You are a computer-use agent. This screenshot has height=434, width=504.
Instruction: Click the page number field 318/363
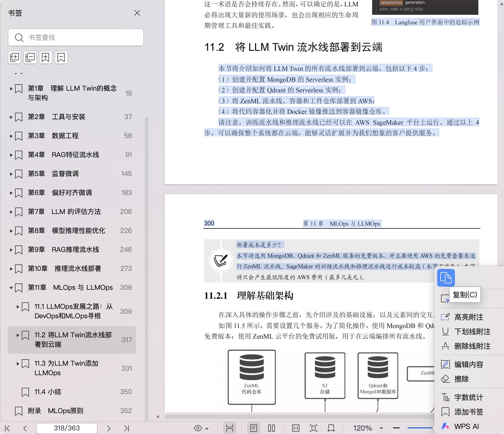[x=67, y=428]
